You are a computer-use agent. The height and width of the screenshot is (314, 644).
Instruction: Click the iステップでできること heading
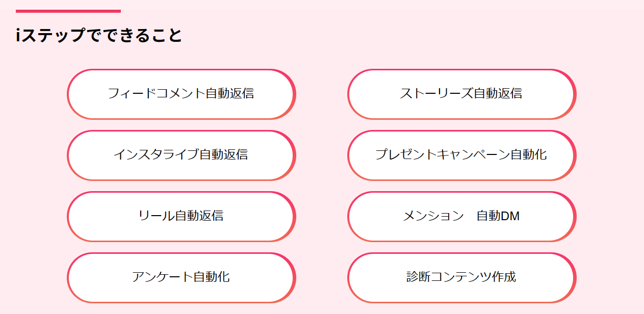point(99,35)
